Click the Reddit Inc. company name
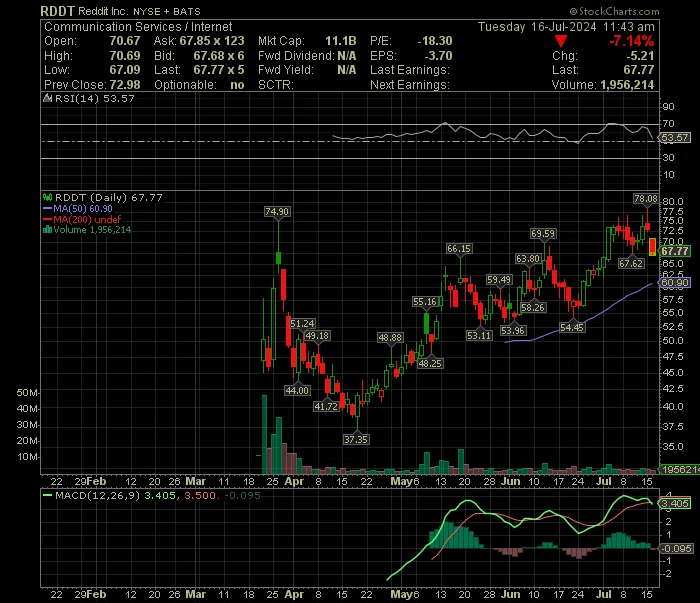 (103, 11)
